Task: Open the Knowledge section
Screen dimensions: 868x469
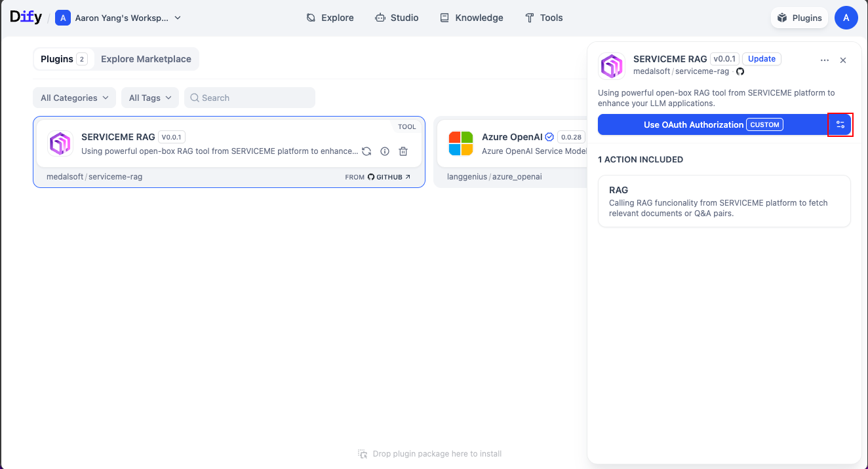Action: pos(471,18)
